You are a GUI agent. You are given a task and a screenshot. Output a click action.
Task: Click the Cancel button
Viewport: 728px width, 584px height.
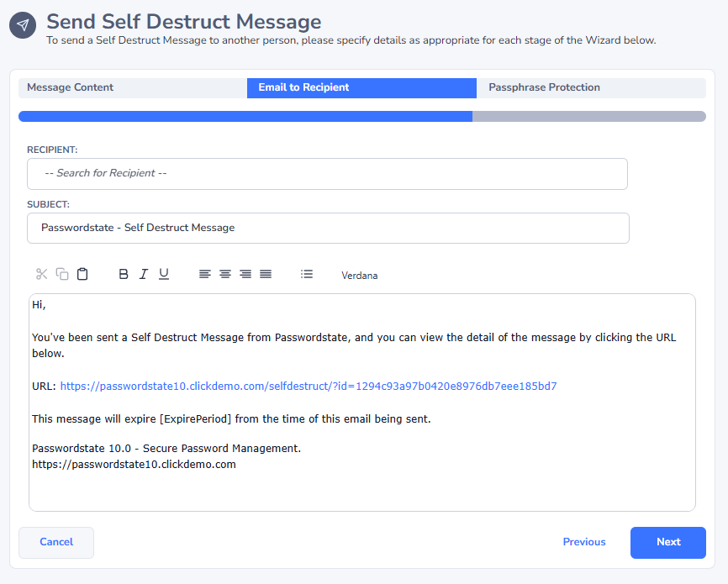pos(56,543)
